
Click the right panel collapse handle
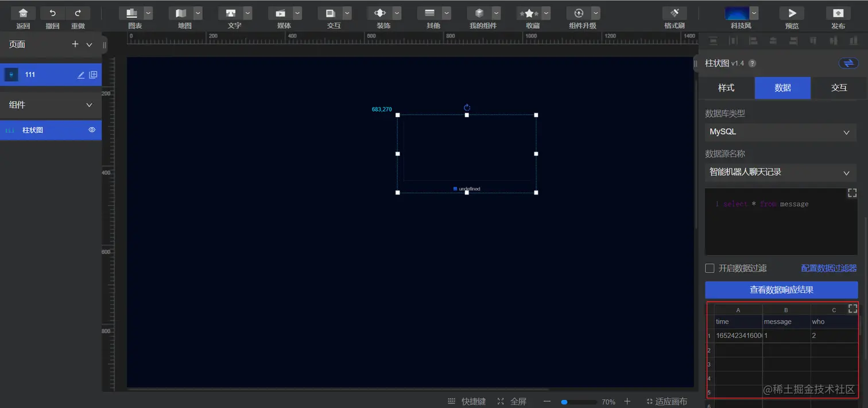click(696, 63)
